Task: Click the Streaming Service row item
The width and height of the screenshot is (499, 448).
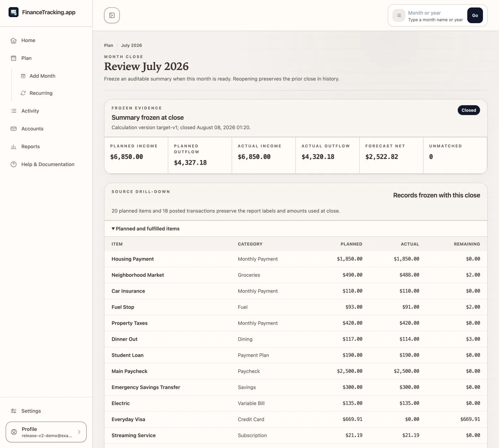Action: (134, 436)
